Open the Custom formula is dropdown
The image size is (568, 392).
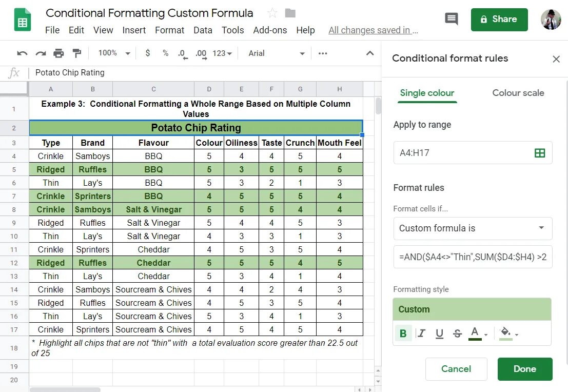click(473, 228)
